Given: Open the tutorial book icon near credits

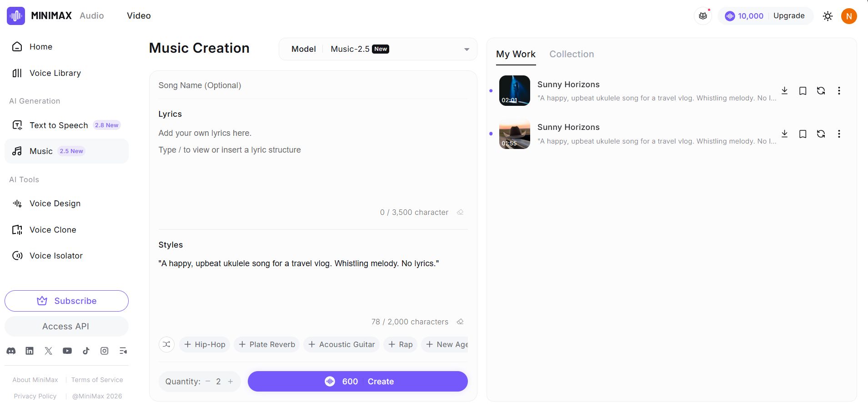Looking at the screenshot, I should tap(703, 16).
